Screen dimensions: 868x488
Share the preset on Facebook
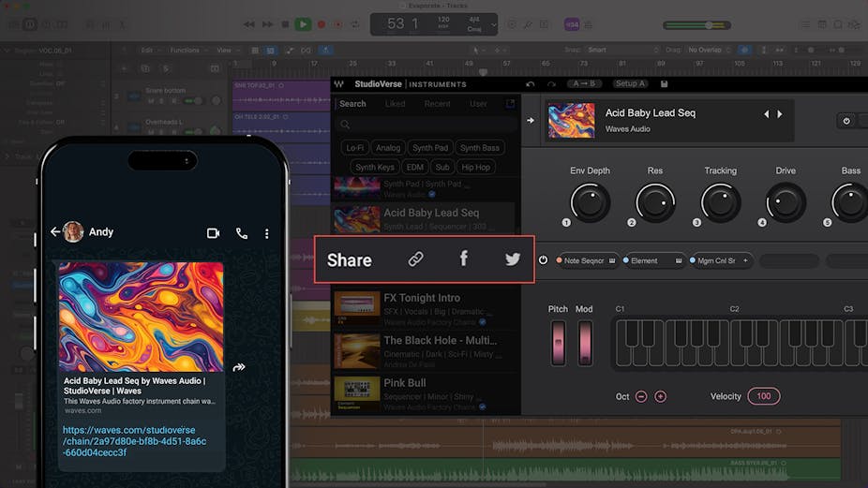463,259
